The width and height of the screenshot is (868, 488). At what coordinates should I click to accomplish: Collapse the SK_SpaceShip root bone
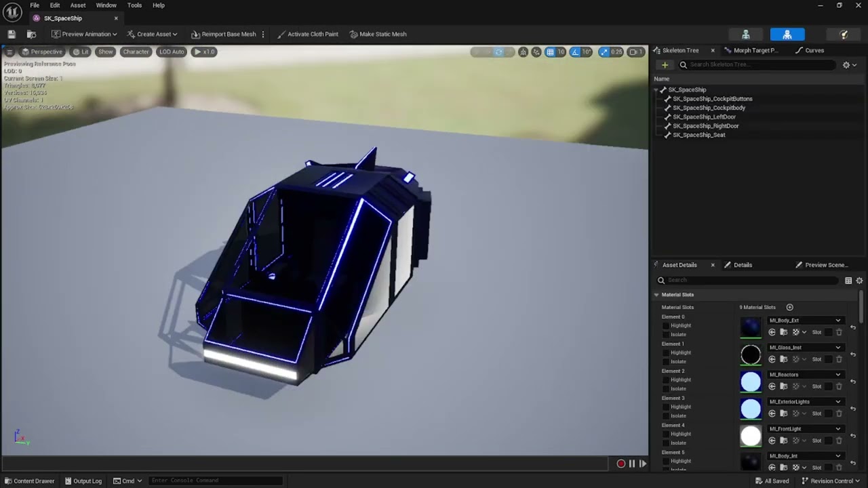656,90
